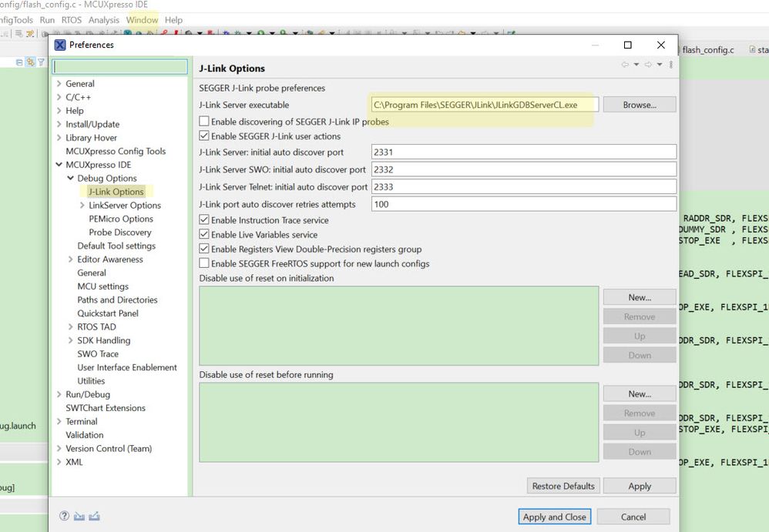Screen dimensions: 769x532
Task: Click Browse for J-Link Server executable
Action: (x=640, y=105)
